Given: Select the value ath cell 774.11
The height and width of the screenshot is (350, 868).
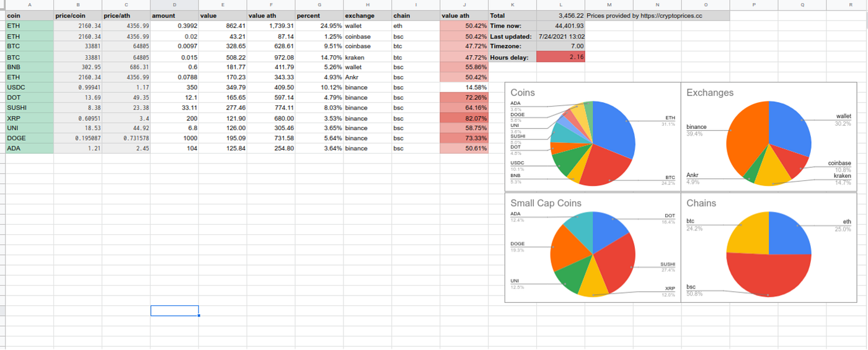Looking at the screenshot, I should click(271, 108).
